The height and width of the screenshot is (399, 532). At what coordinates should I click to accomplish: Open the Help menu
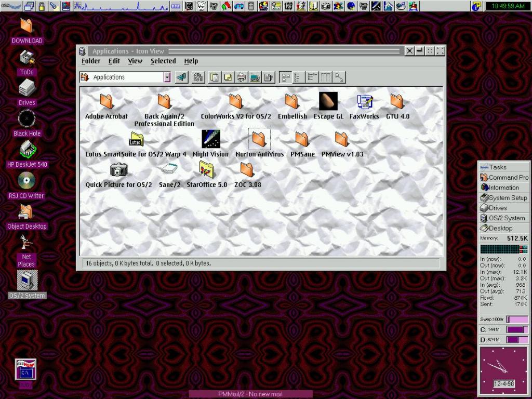click(x=191, y=61)
